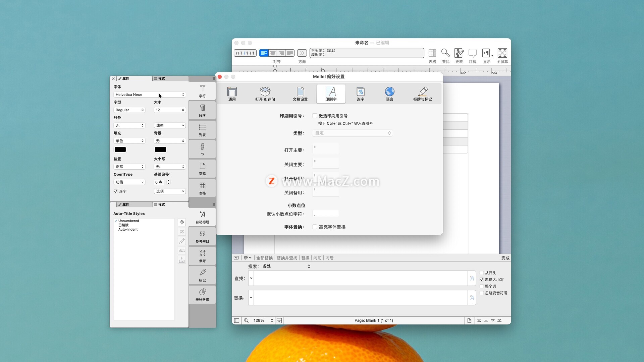Enable the 忽略变音符号 checkbox
This screenshot has width=644, height=362.
tap(482, 293)
